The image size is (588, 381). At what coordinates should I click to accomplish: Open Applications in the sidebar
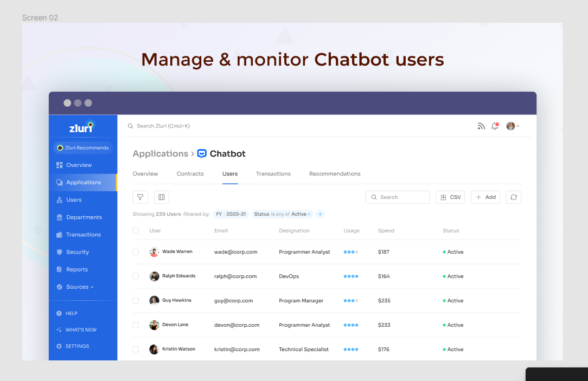83,183
